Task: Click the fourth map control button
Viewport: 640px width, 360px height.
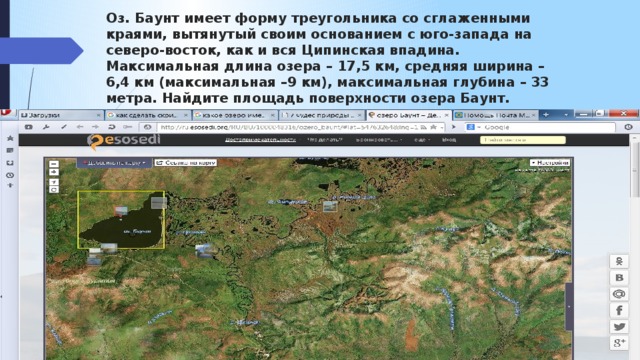Action: pyautogui.click(x=54, y=190)
